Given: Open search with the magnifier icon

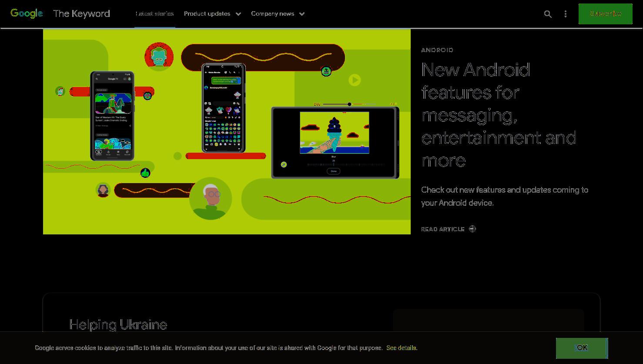Looking at the screenshot, I should click(548, 14).
